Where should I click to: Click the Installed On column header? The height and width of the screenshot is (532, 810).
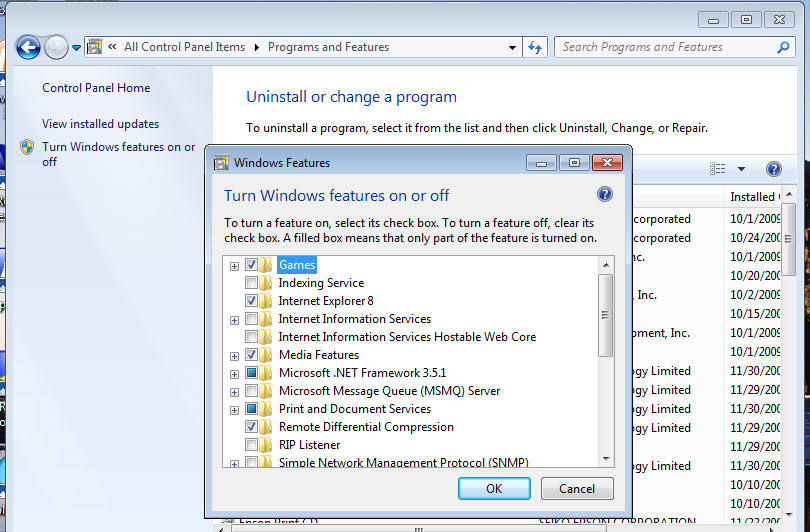click(x=755, y=197)
